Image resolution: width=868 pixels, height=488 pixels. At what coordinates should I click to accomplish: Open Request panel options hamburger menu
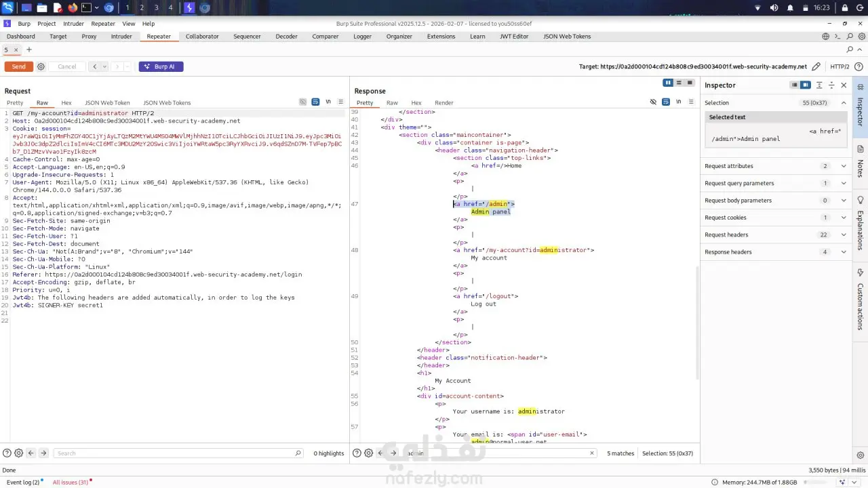pyautogui.click(x=341, y=102)
